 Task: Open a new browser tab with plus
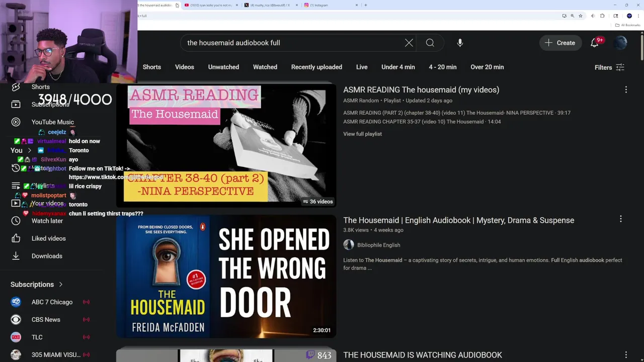tap(365, 5)
